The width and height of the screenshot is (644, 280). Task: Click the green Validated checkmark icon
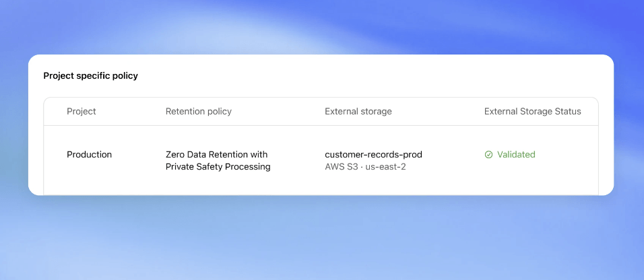pos(488,155)
